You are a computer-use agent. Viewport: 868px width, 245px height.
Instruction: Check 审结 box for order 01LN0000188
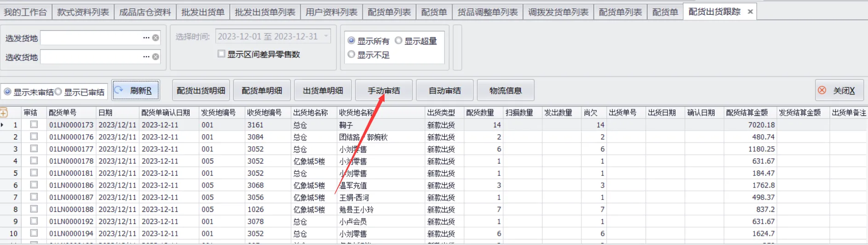[x=34, y=209]
